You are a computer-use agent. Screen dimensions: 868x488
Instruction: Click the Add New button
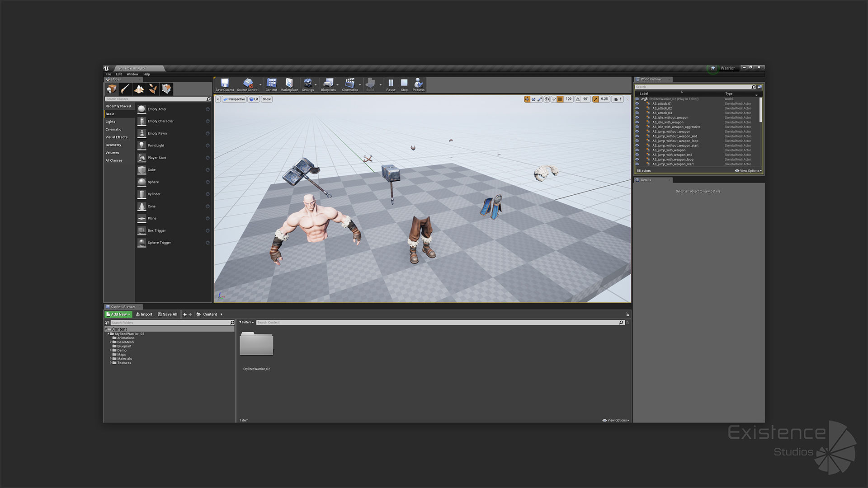118,314
